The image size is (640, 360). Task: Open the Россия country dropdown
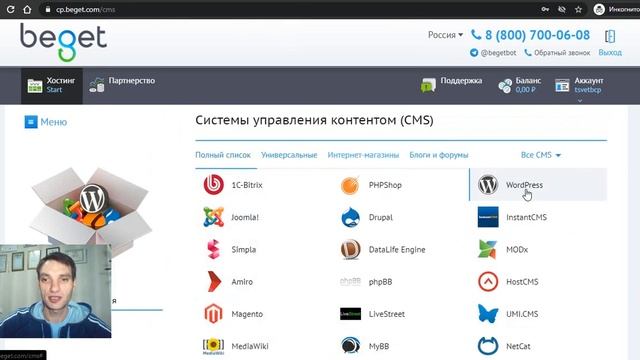445,35
